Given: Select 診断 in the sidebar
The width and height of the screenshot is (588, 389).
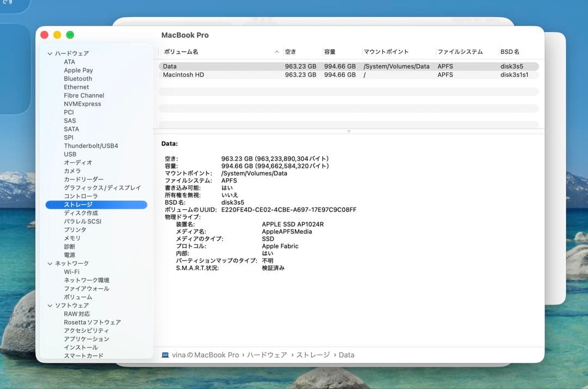Looking at the screenshot, I should 69,247.
